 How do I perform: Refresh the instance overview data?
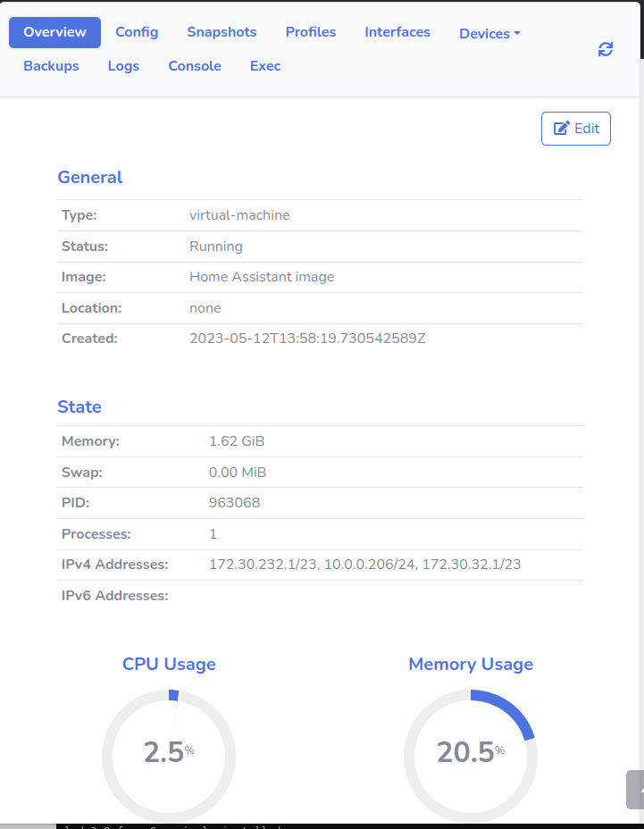[x=606, y=49]
